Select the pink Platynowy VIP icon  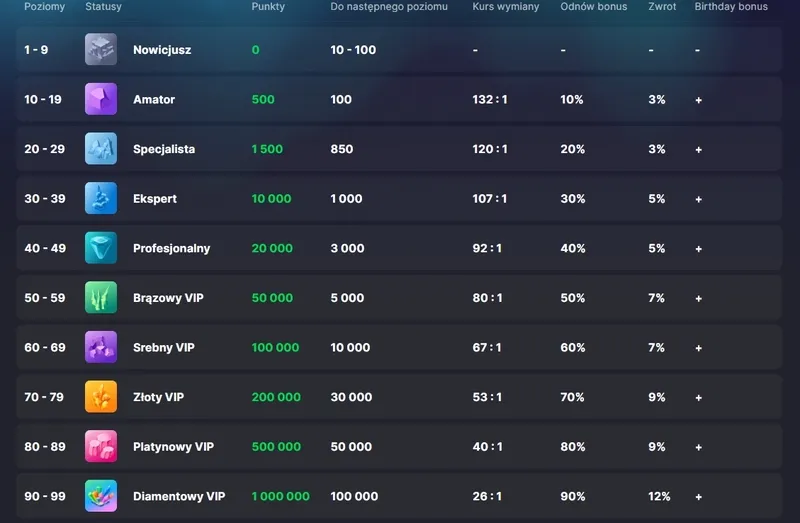[x=101, y=447]
